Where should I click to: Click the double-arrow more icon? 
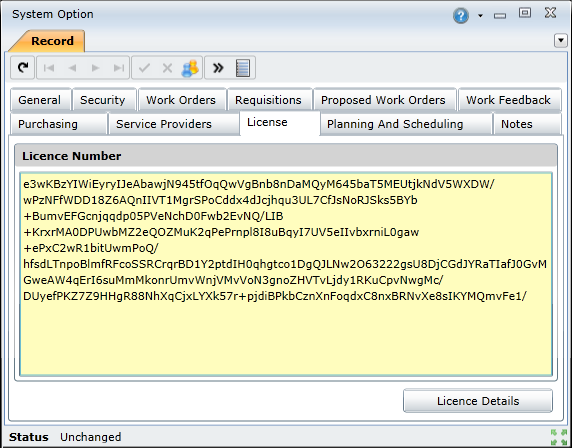[218, 68]
